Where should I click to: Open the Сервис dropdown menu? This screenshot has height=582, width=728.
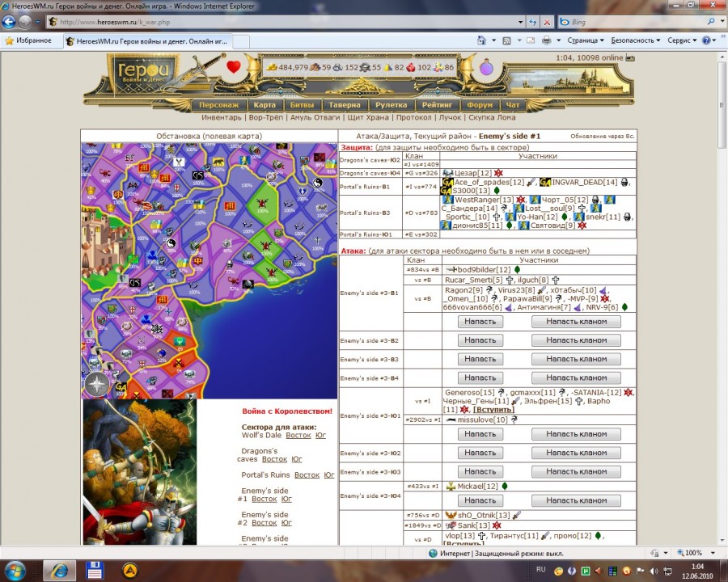682,40
